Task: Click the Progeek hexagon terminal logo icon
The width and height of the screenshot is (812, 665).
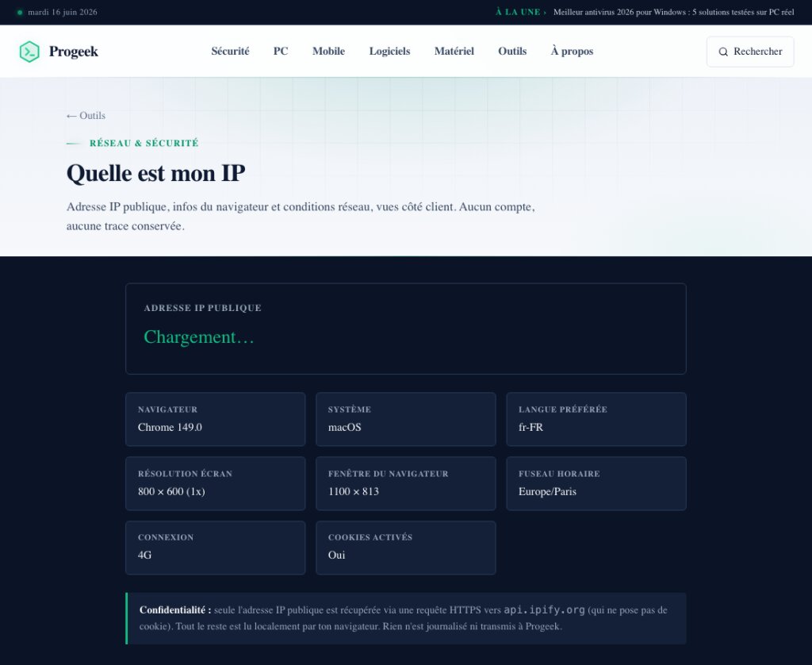Action: pyautogui.click(x=29, y=52)
